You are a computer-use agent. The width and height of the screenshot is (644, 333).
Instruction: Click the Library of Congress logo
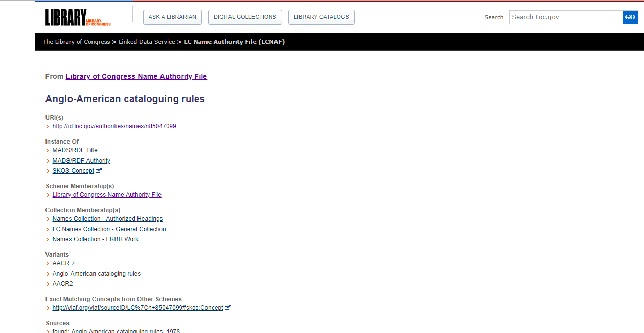78,17
